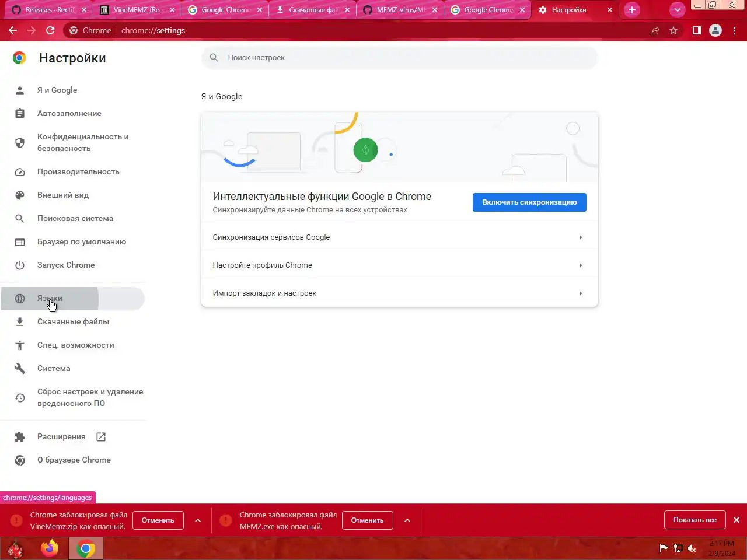Switch to Releases · Rectify tab
Screen dimensions: 747x560
click(49, 10)
